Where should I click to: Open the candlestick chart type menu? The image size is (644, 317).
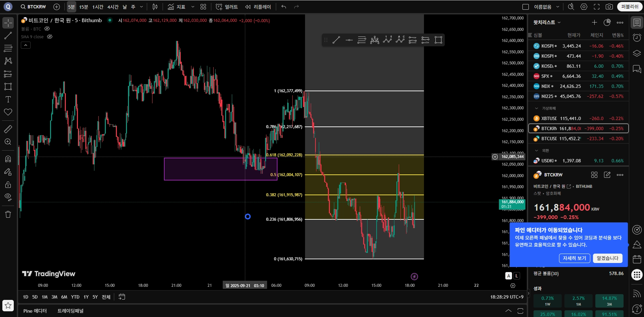(x=155, y=7)
